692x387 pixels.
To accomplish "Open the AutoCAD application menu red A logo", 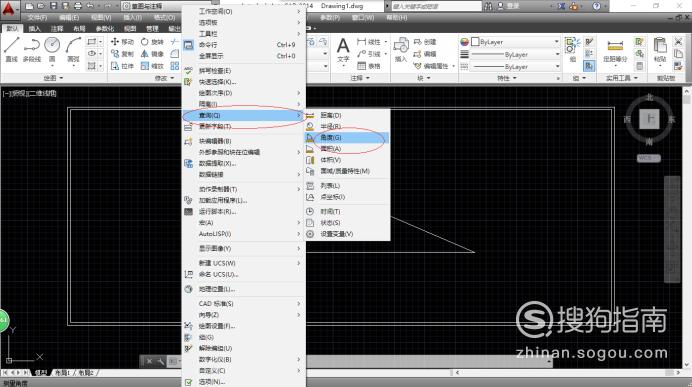I will (9, 9).
